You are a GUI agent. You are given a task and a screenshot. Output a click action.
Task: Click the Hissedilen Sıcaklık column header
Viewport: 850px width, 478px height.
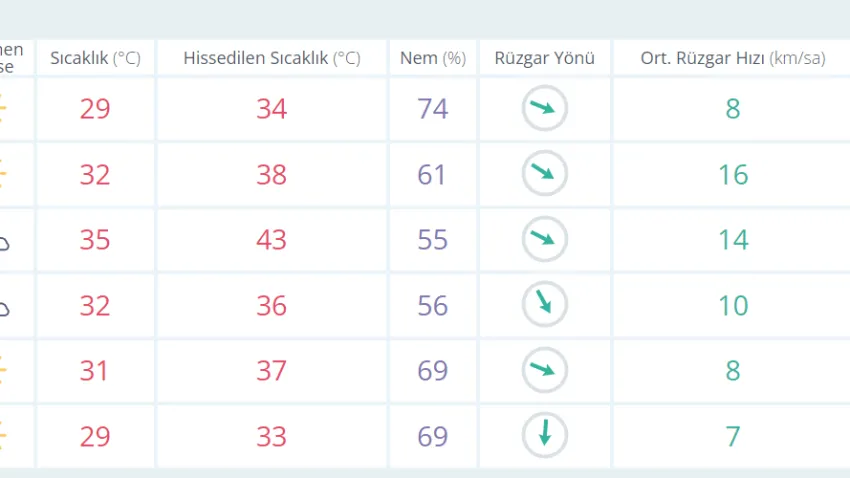(x=271, y=58)
